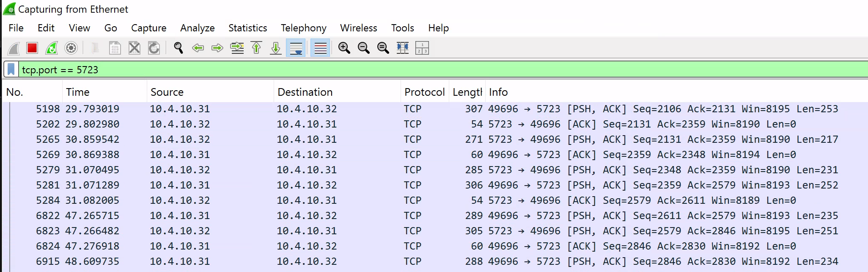Toggle auto-scroll during live capture
Image resolution: width=868 pixels, height=272 pixels.
coord(296,48)
